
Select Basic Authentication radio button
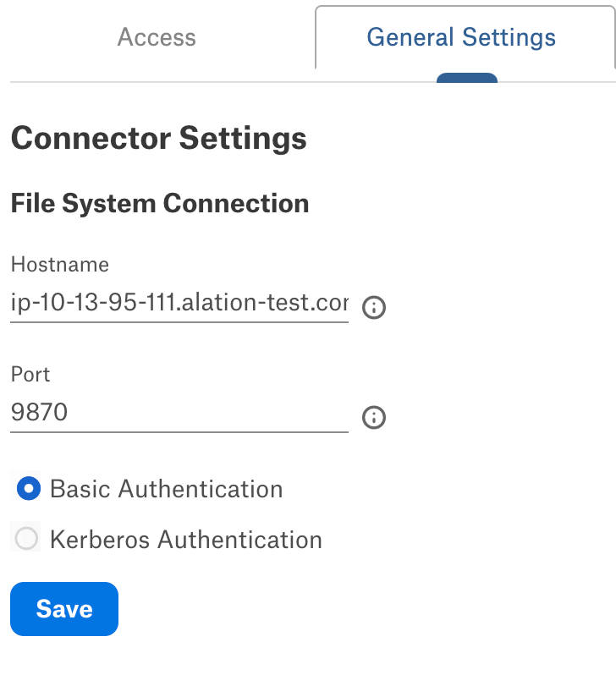point(29,488)
